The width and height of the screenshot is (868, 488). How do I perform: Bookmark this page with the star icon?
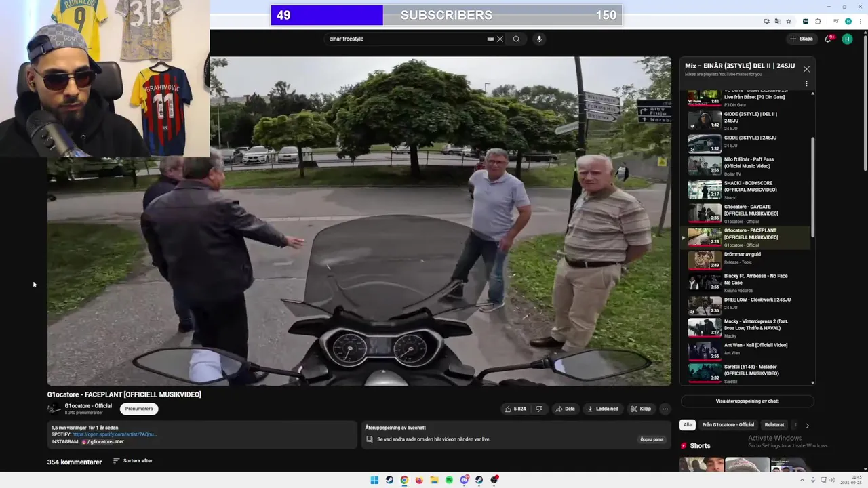(x=789, y=21)
